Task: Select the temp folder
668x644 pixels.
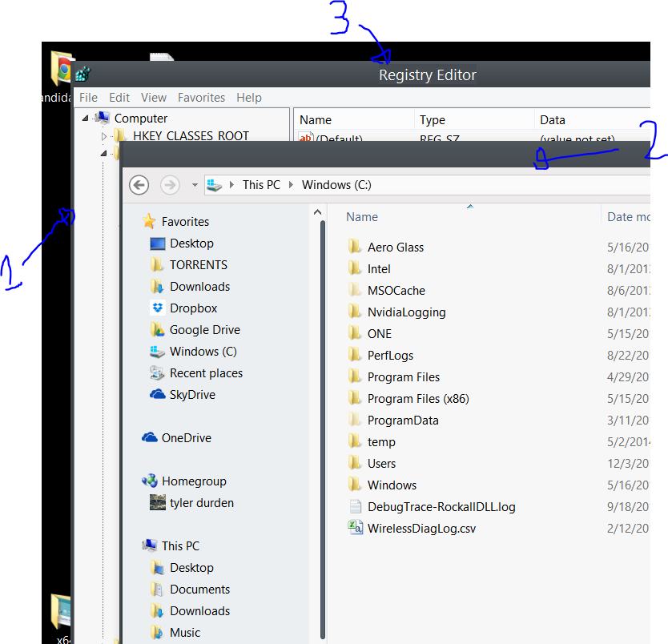Action: pyautogui.click(x=381, y=442)
